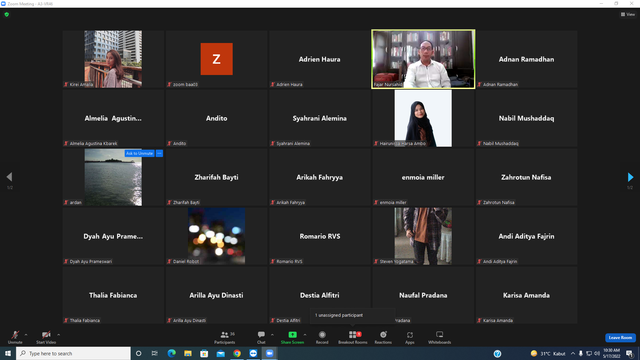The height and width of the screenshot is (360, 640).
Task: Open video options arrow beside Start Video
Action: pyautogui.click(x=59, y=335)
